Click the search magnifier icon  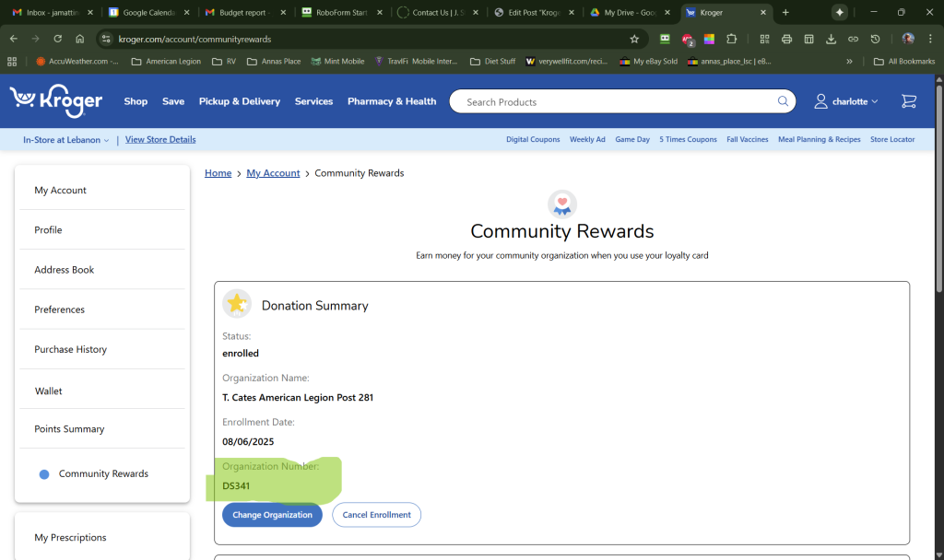pos(783,101)
